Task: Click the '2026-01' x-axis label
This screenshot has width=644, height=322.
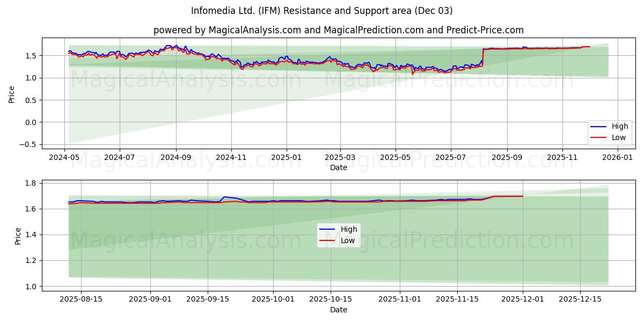Action: 618,157
